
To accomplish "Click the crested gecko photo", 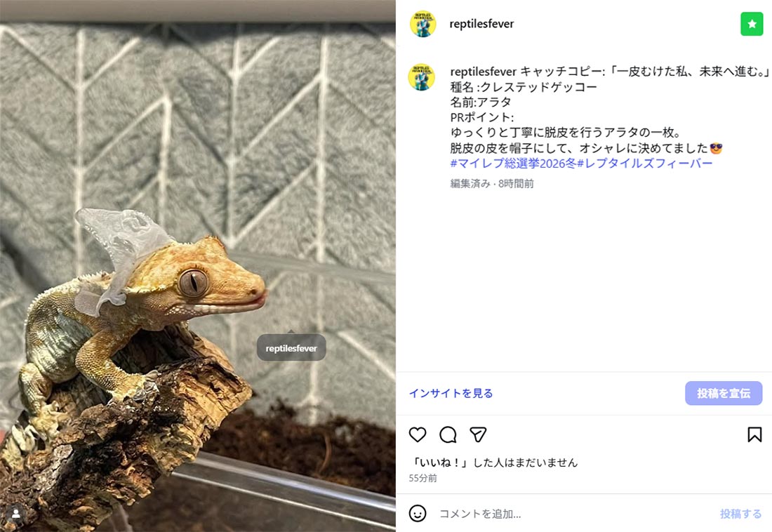I will [197, 266].
